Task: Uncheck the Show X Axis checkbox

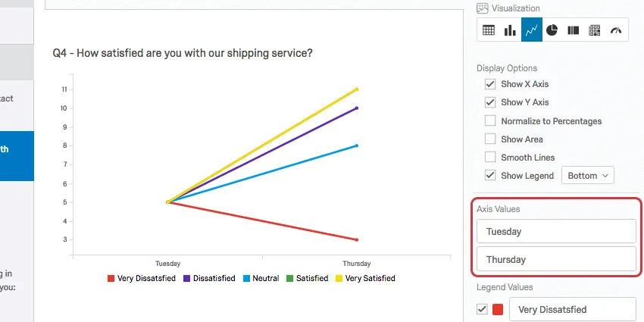Action: point(490,84)
